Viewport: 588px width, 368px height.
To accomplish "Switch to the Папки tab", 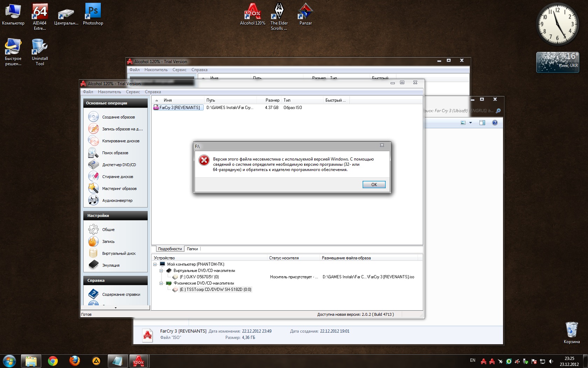I will tap(192, 249).
